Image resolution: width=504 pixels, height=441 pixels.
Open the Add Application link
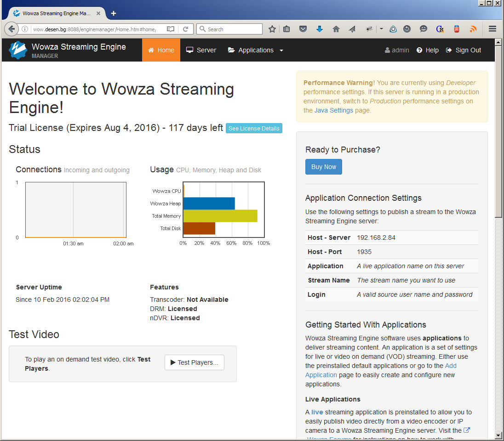click(381, 370)
